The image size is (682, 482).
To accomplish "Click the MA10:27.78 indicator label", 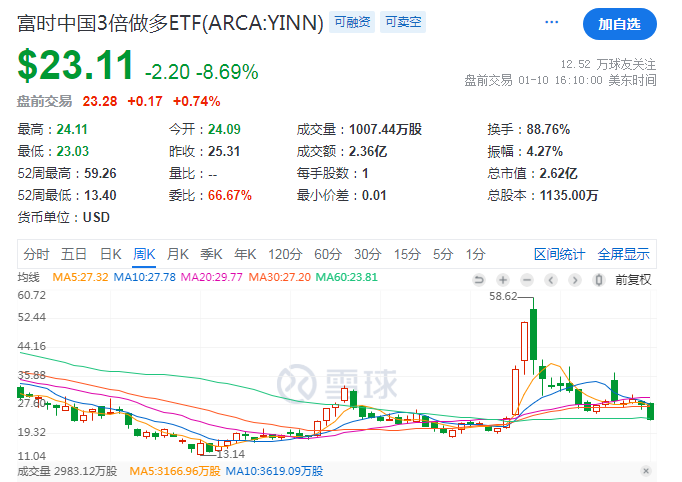I will [x=144, y=277].
